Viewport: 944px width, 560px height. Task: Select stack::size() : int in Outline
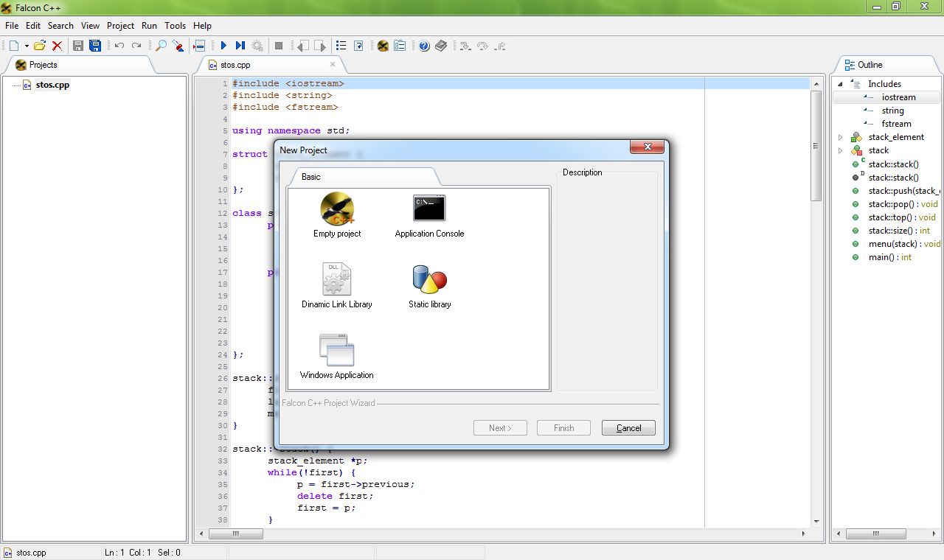(x=899, y=231)
